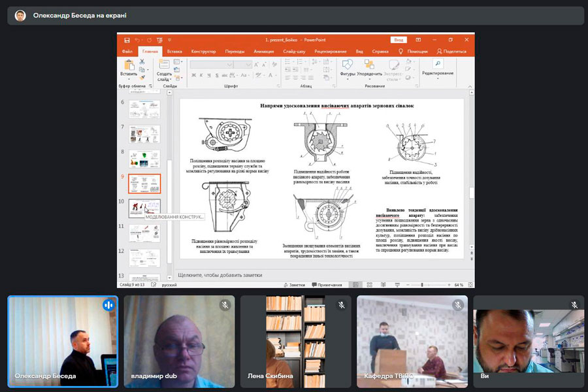The image size is (588, 392).
Task: Toggle the Bold (Ж) formatting button
Action: tap(193, 76)
